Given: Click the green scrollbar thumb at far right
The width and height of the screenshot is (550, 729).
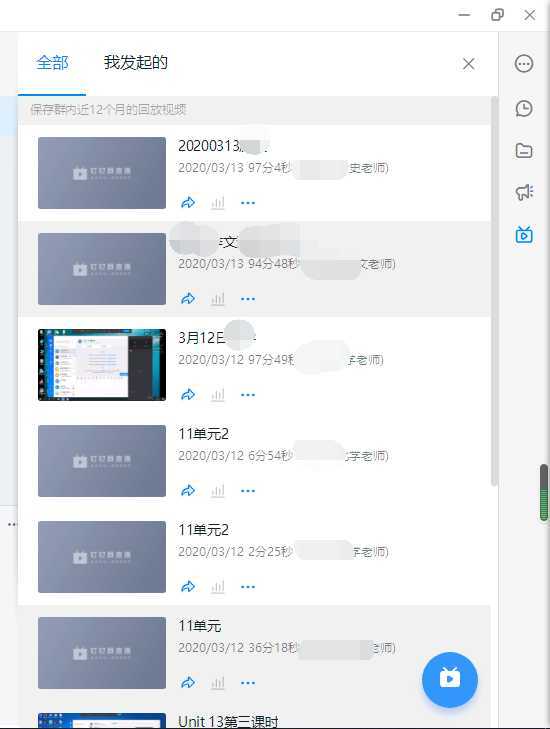Looking at the screenshot, I should [x=544, y=493].
